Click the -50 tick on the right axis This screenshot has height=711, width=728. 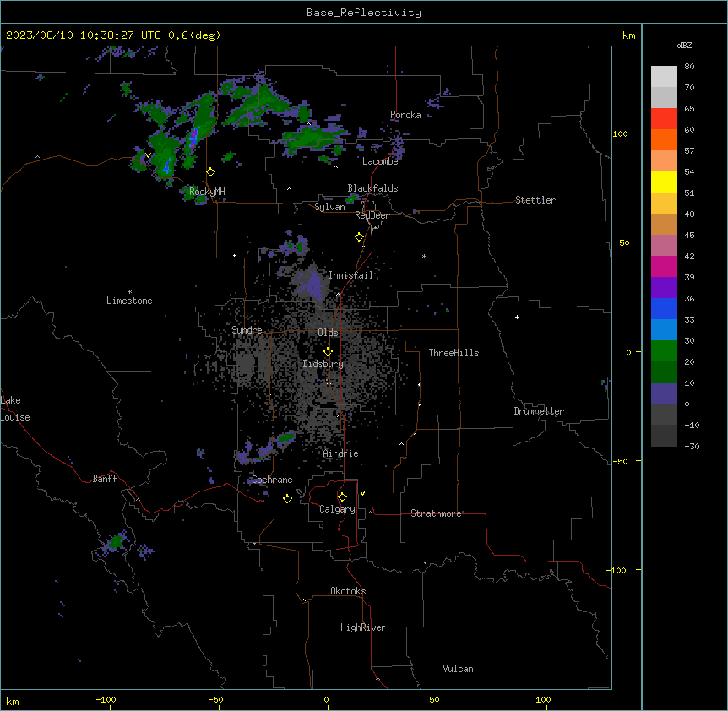pyautogui.click(x=620, y=461)
